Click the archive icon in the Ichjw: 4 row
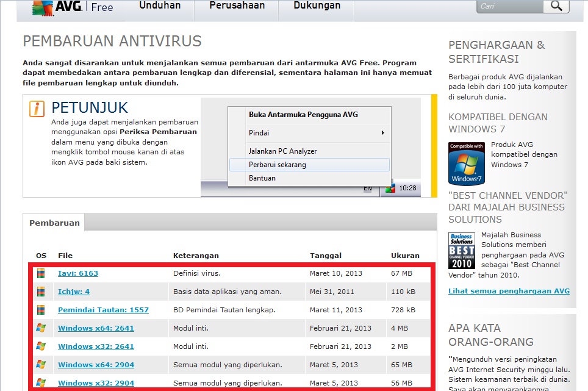The height and width of the screenshot is (391, 588). pyautogui.click(x=41, y=292)
